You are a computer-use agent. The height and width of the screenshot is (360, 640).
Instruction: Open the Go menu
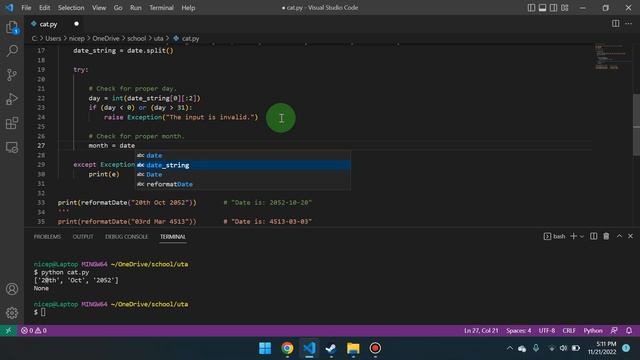118,8
